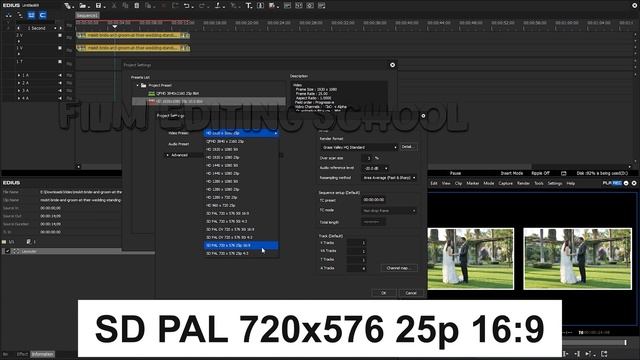Open the TC mode dropdown
The height and width of the screenshot is (360, 640).
pyautogui.click(x=389, y=211)
